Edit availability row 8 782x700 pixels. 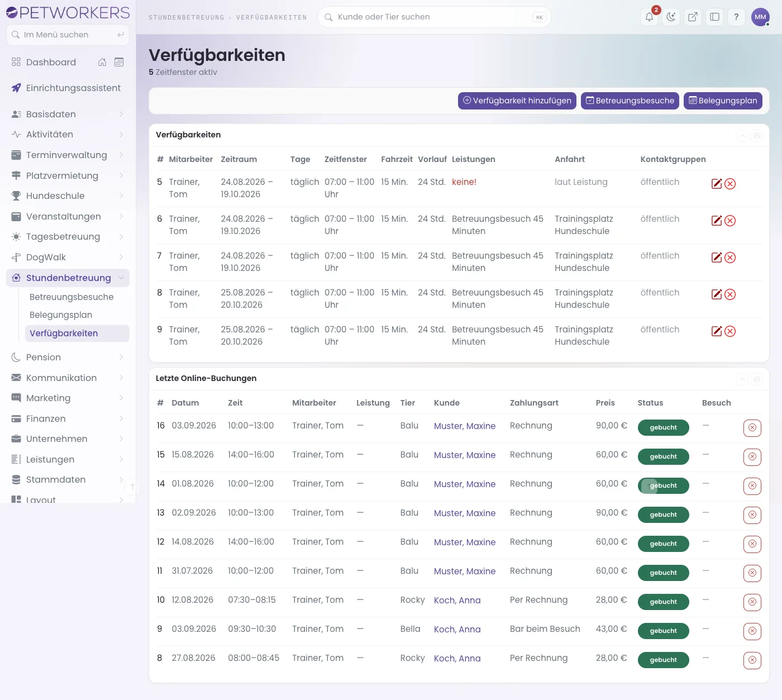[717, 294]
